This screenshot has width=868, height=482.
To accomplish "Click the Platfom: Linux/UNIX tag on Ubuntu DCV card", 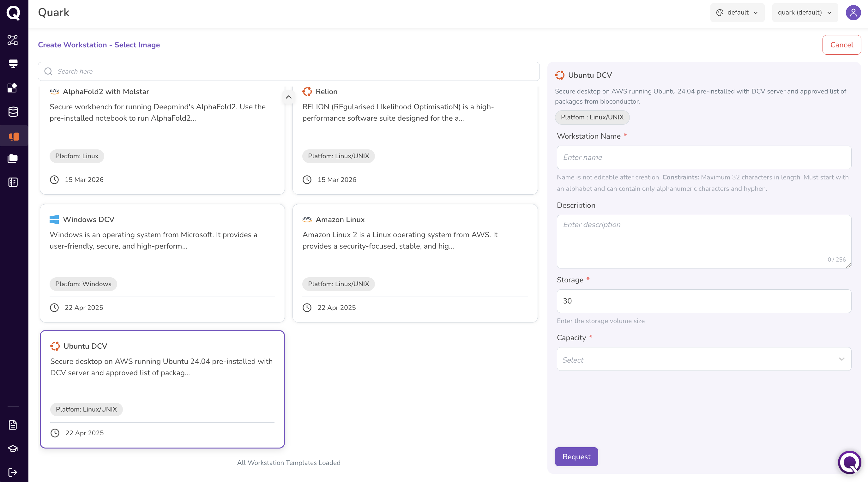I will tap(86, 410).
